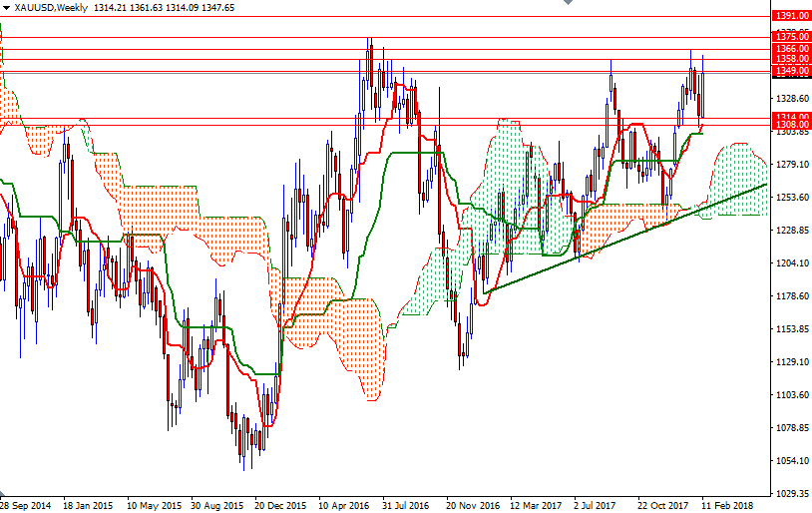Click the 20 Dec 2015 date label
The height and width of the screenshot is (513, 812).
click(279, 505)
